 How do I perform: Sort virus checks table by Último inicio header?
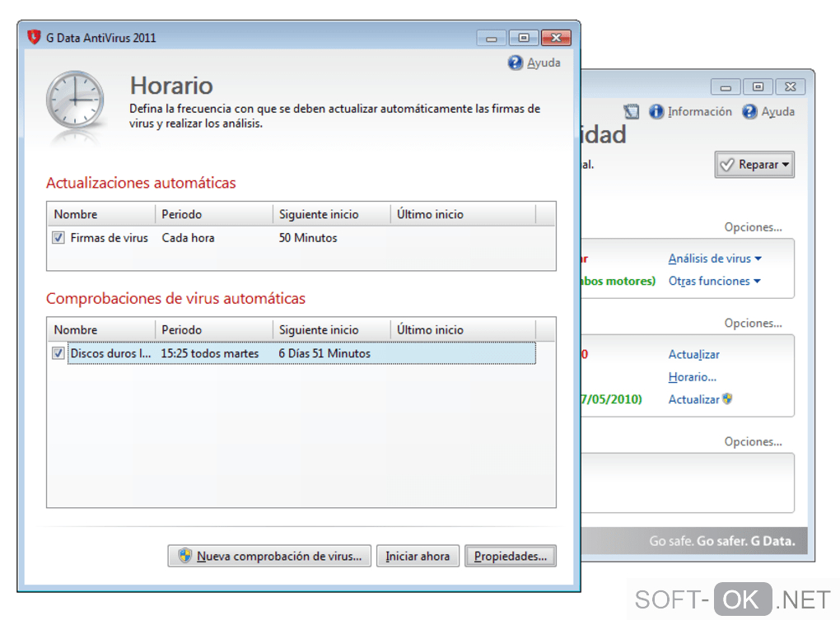click(x=463, y=330)
